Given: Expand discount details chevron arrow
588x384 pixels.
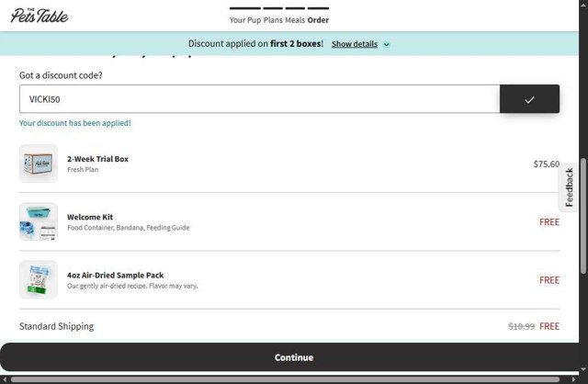Looking at the screenshot, I should (x=386, y=44).
